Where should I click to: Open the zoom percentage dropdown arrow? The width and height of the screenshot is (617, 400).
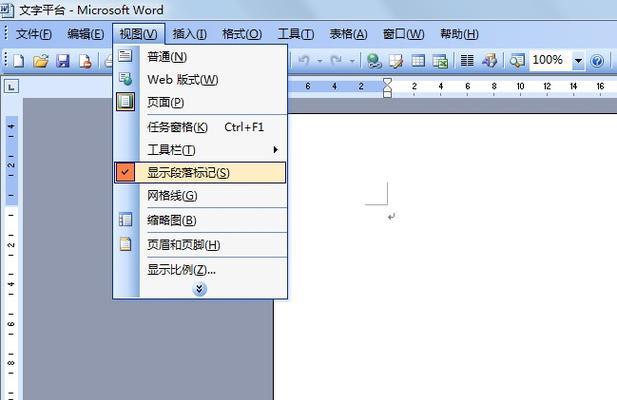578,61
